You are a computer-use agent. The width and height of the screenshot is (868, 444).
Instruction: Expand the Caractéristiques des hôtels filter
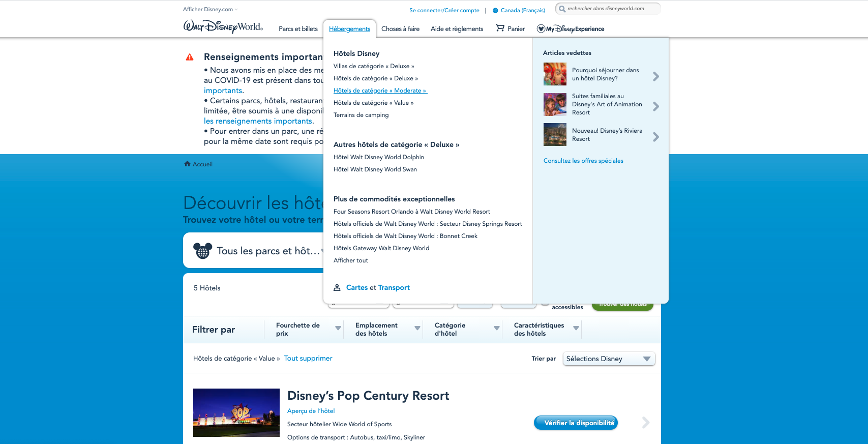(x=576, y=329)
